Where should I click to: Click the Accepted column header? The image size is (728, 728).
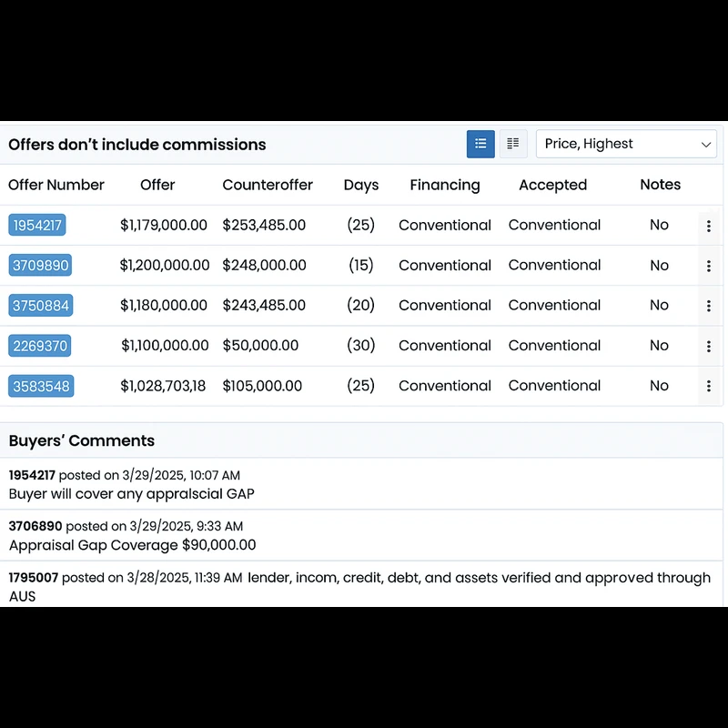tap(552, 185)
